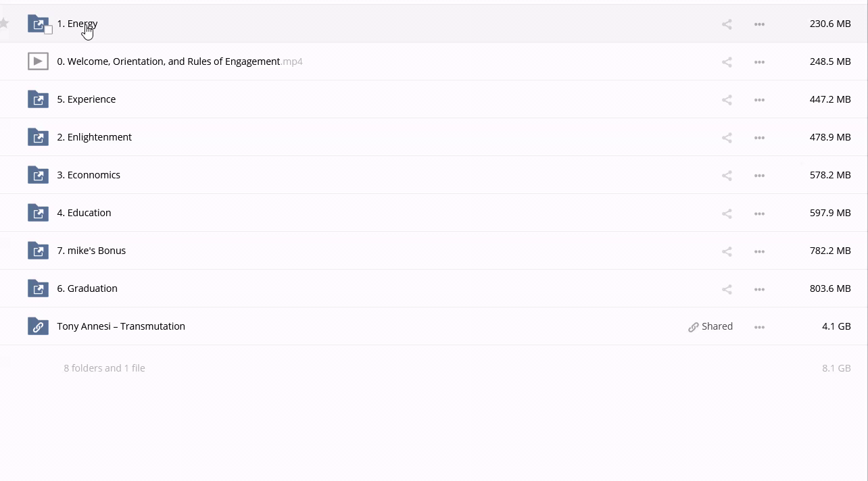Share the 4. Education folder
This screenshot has width=868, height=481.
point(727,213)
